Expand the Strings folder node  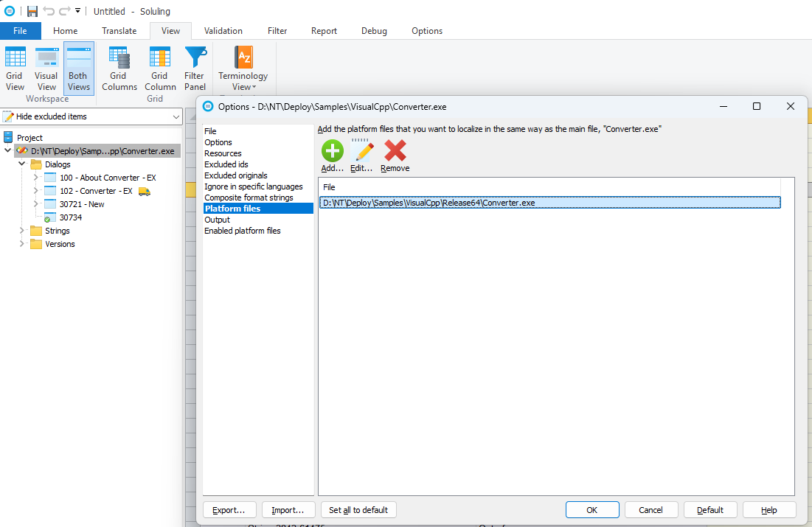22,231
